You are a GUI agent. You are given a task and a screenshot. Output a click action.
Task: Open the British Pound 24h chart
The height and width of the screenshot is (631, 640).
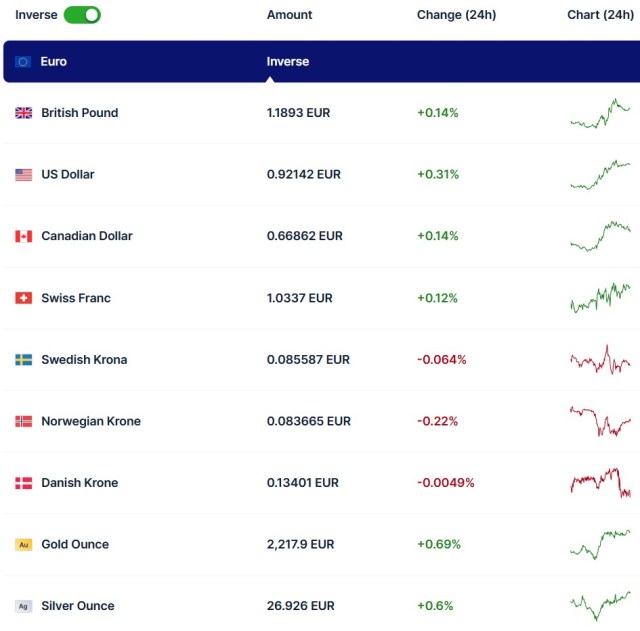(x=600, y=113)
